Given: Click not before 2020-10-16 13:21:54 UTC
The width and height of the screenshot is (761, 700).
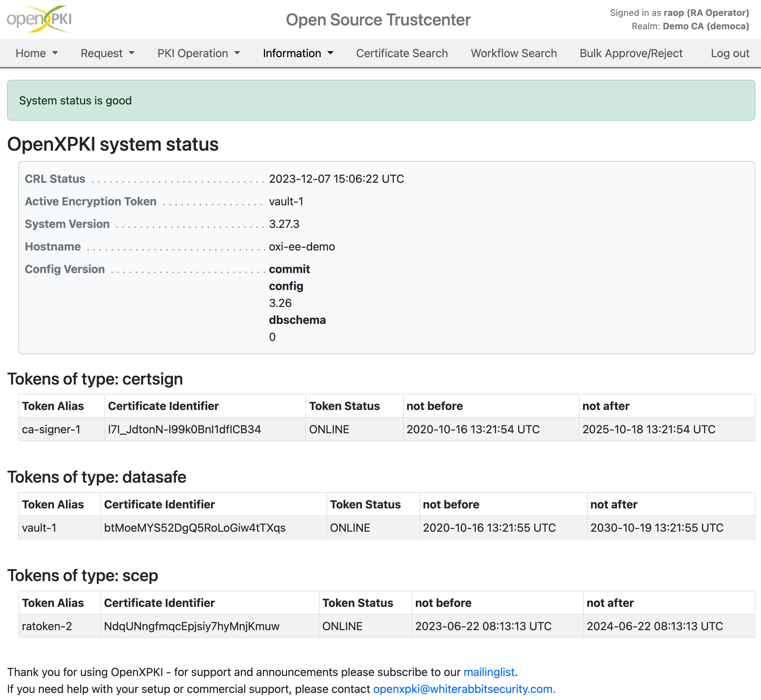Looking at the screenshot, I should [473, 429].
